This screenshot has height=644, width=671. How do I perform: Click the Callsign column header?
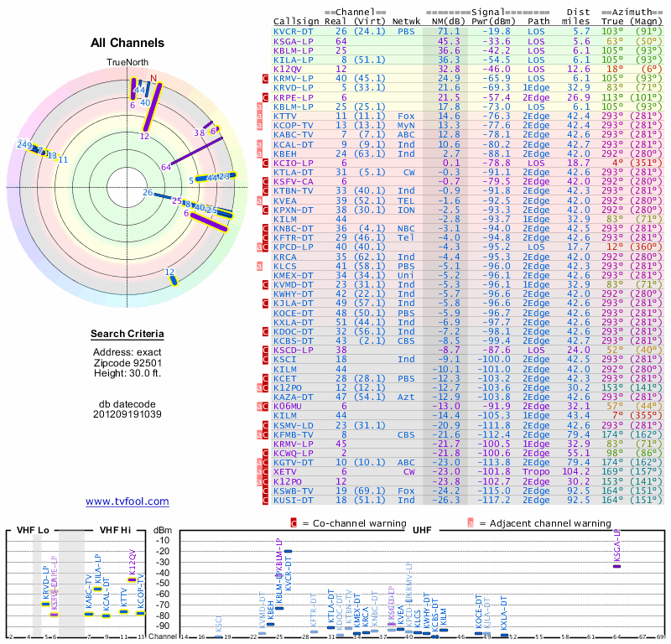pyautogui.click(x=297, y=21)
